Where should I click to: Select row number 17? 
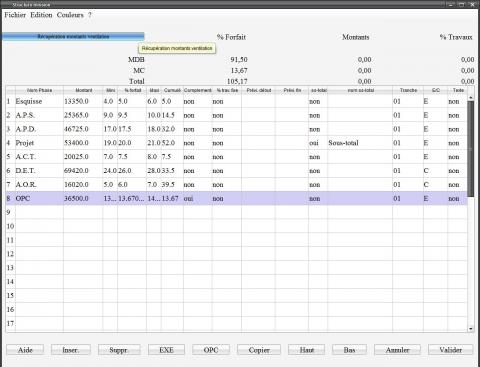(x=10, y=323)
